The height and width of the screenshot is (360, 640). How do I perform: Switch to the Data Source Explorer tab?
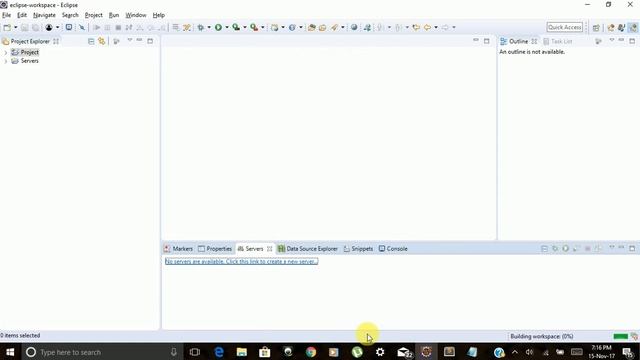coord(308,249)
